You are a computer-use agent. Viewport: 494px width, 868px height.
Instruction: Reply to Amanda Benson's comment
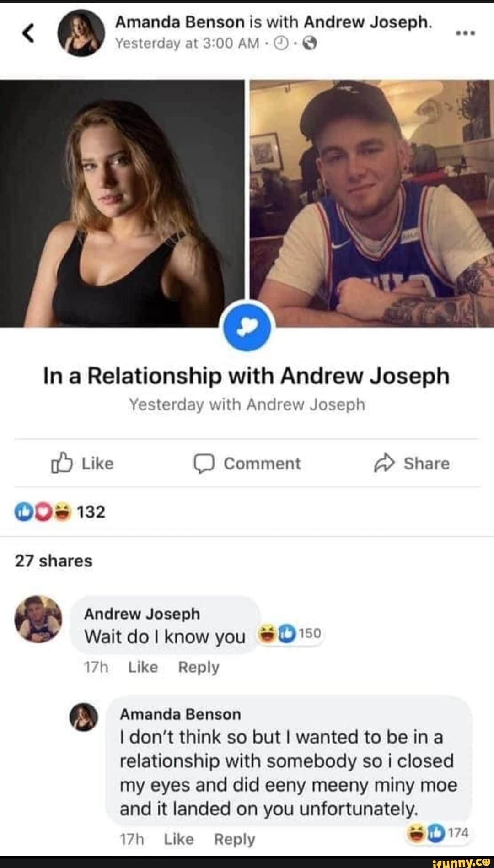click(x=235, y=839)
